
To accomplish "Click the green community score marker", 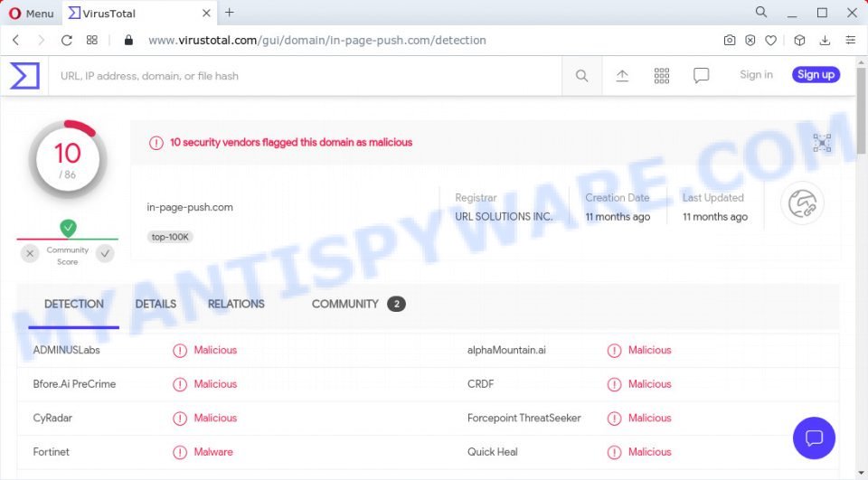I will coord(68,228).
